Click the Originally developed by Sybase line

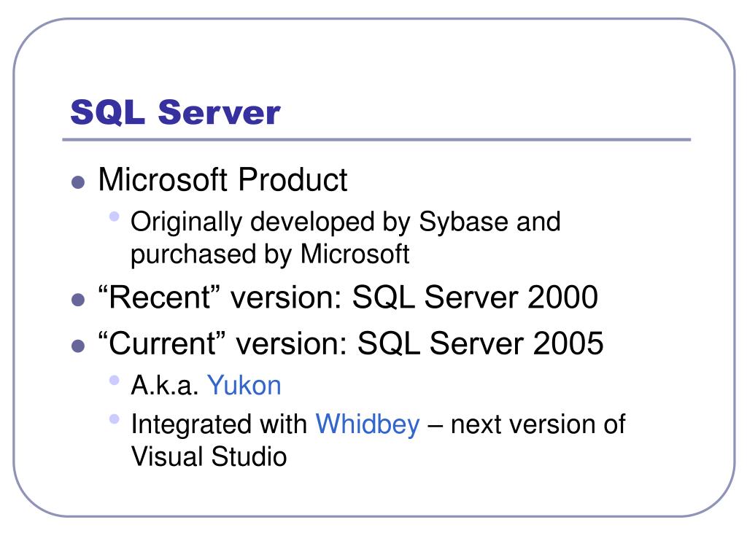(x=345, y=222)
